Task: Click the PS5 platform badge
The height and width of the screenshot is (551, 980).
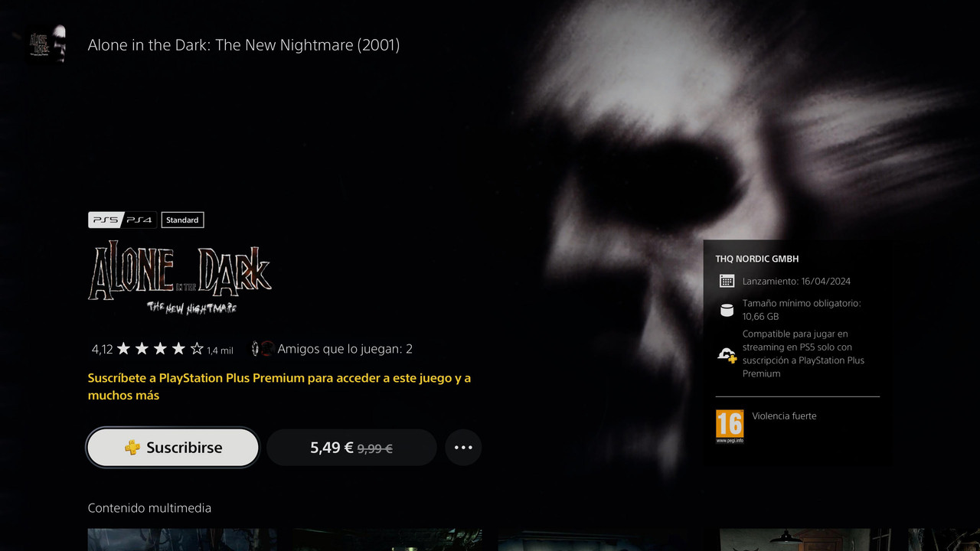Action: (106, 220)
